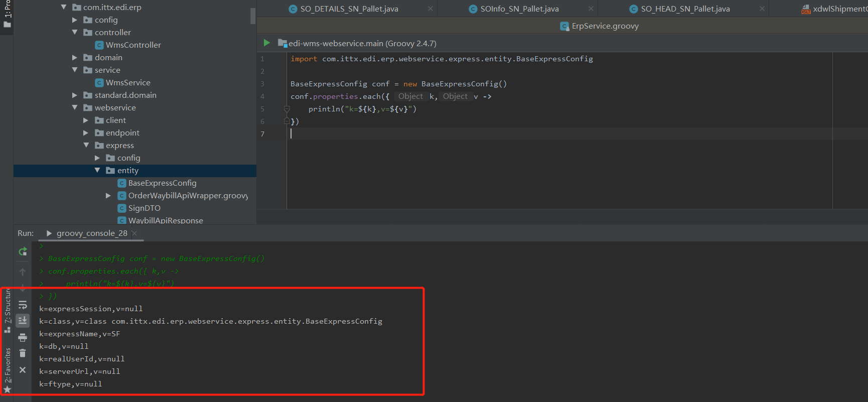Screen dimensions: 868x402
Task: Click 'new BaseExpressConfig()' in the editor code
Action: point(455,84)
